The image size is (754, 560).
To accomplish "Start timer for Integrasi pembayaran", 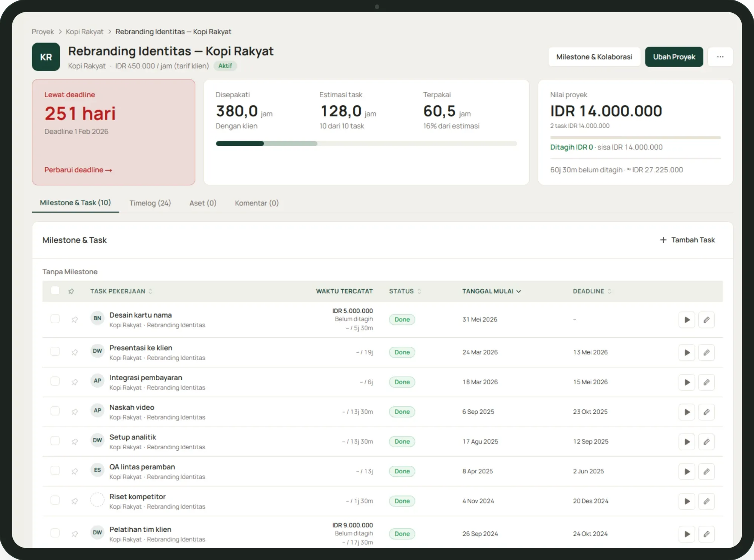I will [x=687, y=382].
